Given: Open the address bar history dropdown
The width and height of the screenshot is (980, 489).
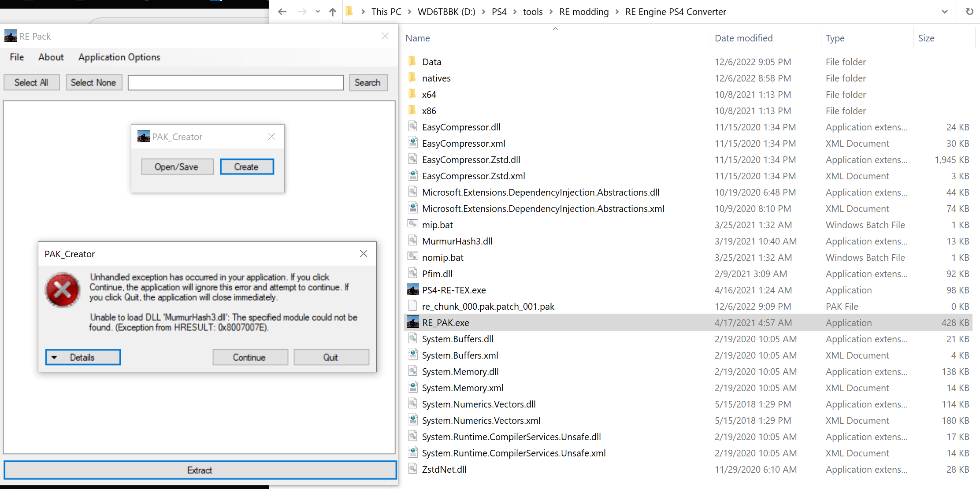Looking at the screenshot, I should point(944,11).
